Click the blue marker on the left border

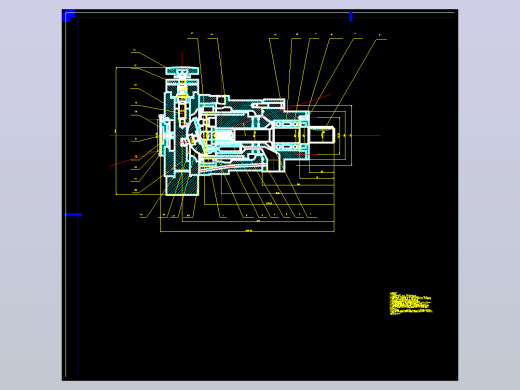click(73, 215)
